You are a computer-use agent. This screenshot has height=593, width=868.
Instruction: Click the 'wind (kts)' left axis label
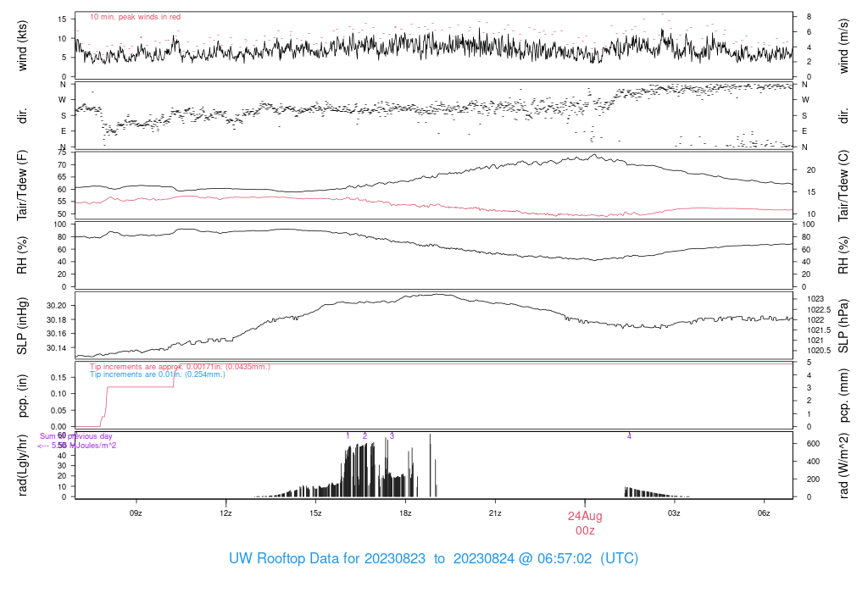22,46
